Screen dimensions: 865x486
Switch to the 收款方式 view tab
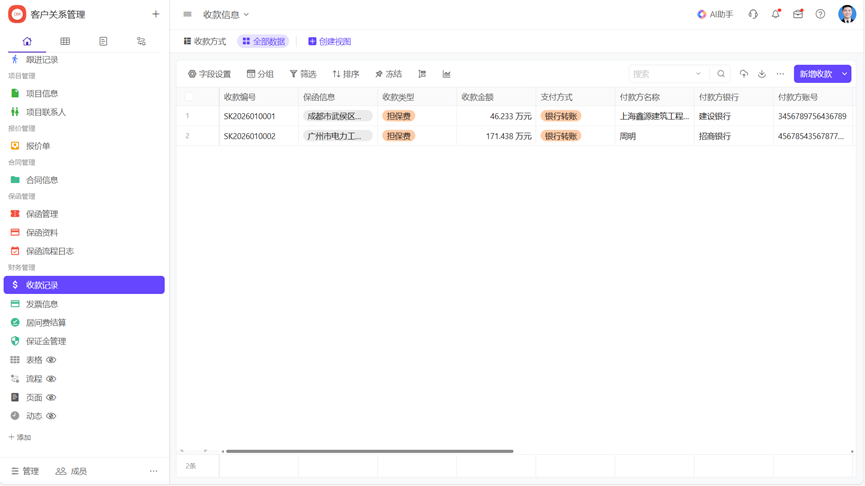(x=205, y=42)
